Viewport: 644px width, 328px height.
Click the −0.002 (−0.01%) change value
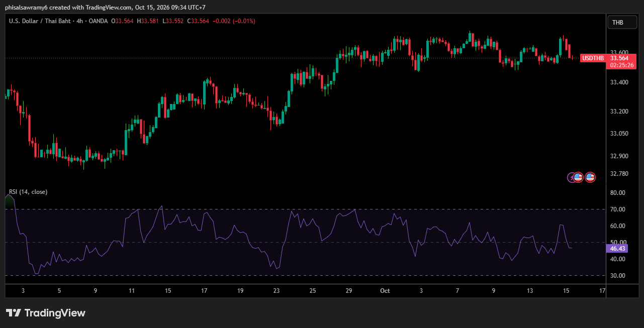[234, 21]
